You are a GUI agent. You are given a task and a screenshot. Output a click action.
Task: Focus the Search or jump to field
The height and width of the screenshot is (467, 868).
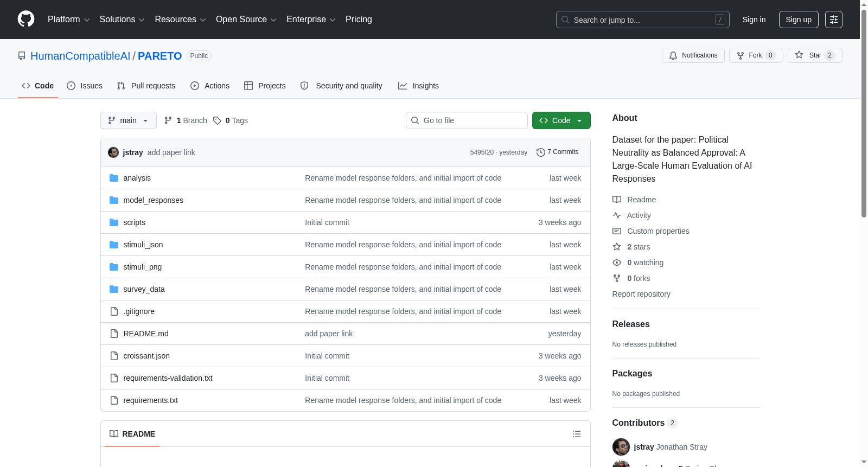[643, 20]
